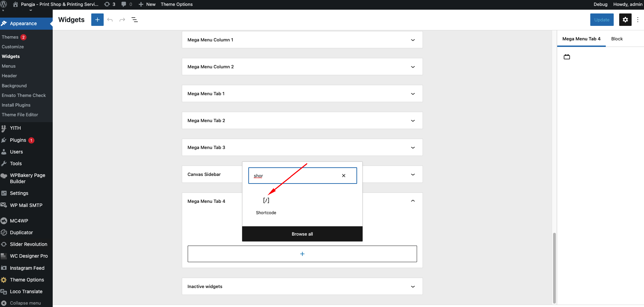Image resolution: width=644 pixels, height=307 pixels.
Task: Click the widget area icon in sidebar
Action: [x=567, y=57]
